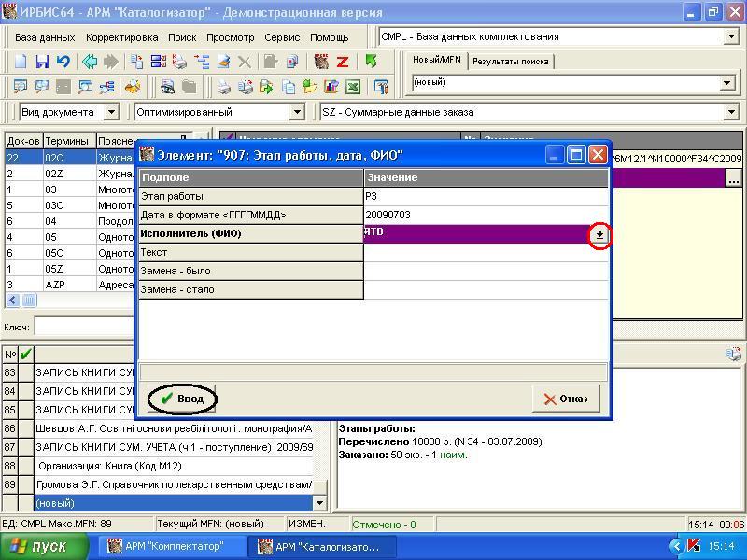747x560 pixels.
Task: Open the Исполнитель (ФИО) dropdown arrow
Action: click(x=599, y=235)
